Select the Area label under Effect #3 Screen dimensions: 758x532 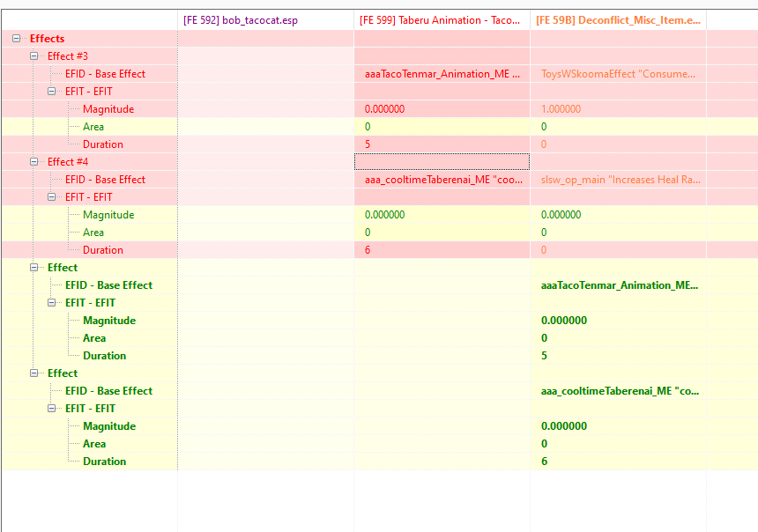pos(93,127)
